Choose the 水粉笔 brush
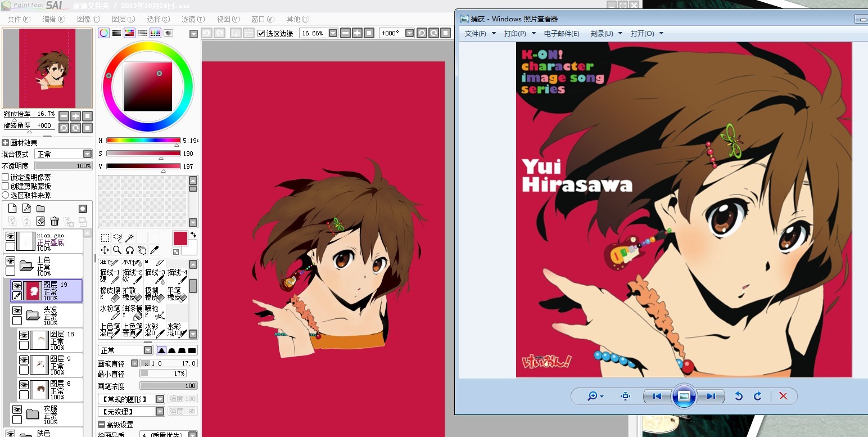Viewport: 868px width, 437px height. tap(110, 312)
